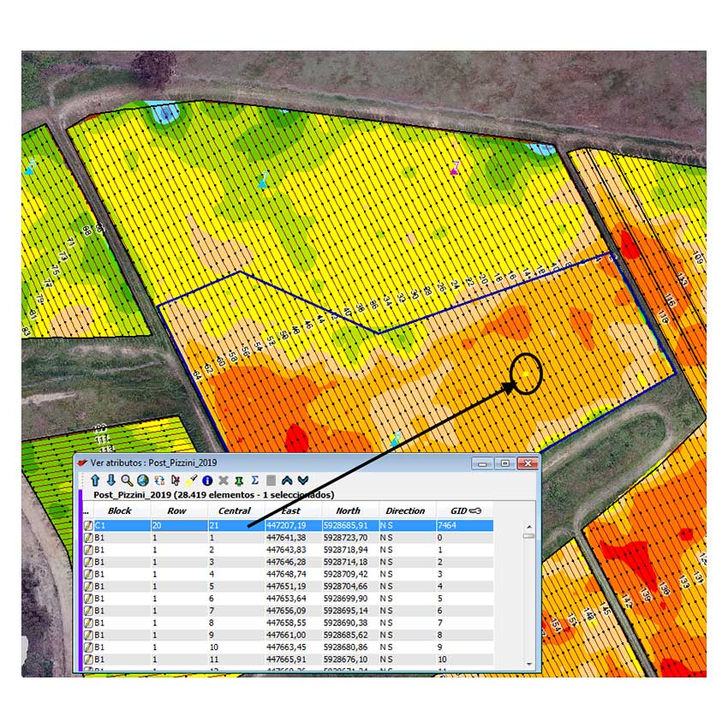Click the sigma statistics icon

(x=255, y=480)
